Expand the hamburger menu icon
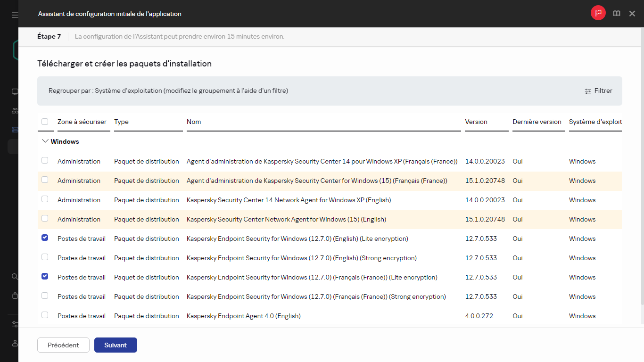This screenshot has width=644, height=362. [14, 14]
